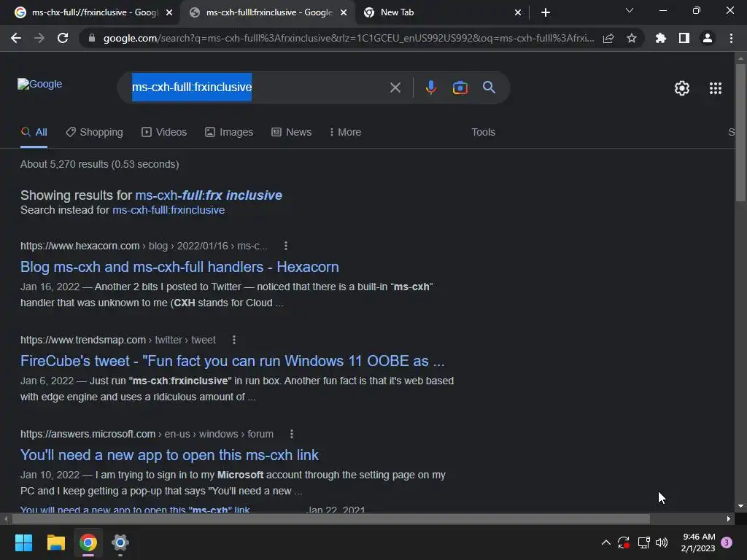Click the Google logo
Image resolution: width=747 pixels, height=560 pixels.
click(x=39, y=85)
